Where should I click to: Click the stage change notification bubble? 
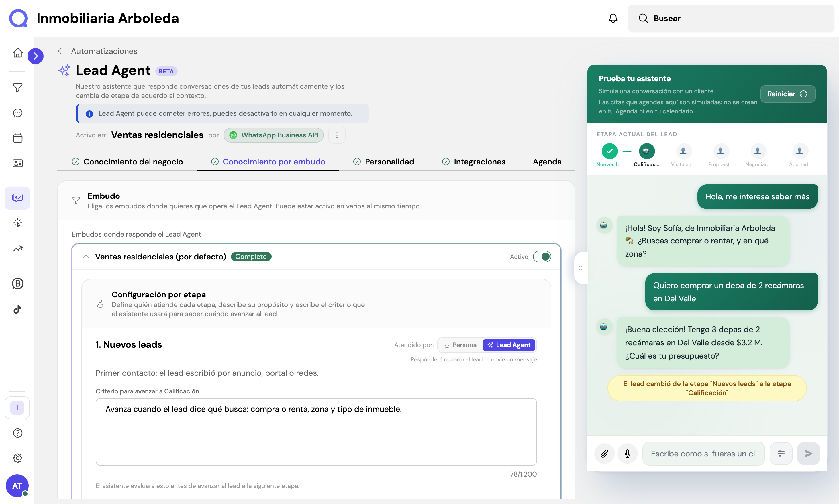pos(707,388)
